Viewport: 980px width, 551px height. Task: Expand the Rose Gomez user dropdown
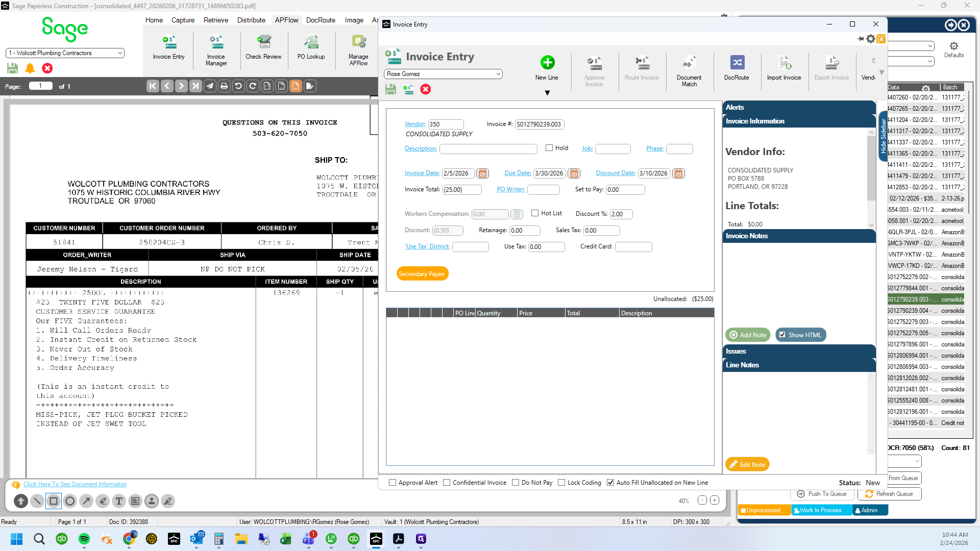498,74
